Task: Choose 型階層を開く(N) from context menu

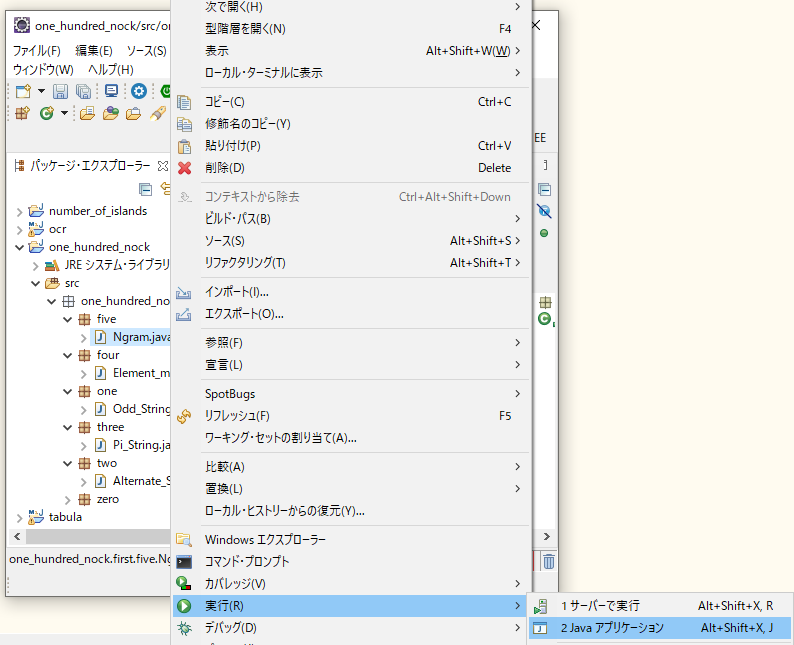Action: 352,29
